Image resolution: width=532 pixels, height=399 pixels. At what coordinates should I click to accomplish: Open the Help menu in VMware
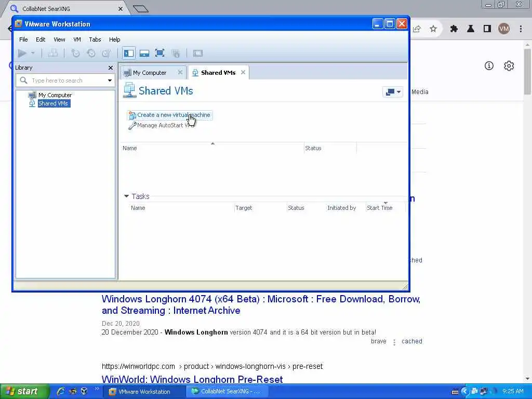pos(115,39)
